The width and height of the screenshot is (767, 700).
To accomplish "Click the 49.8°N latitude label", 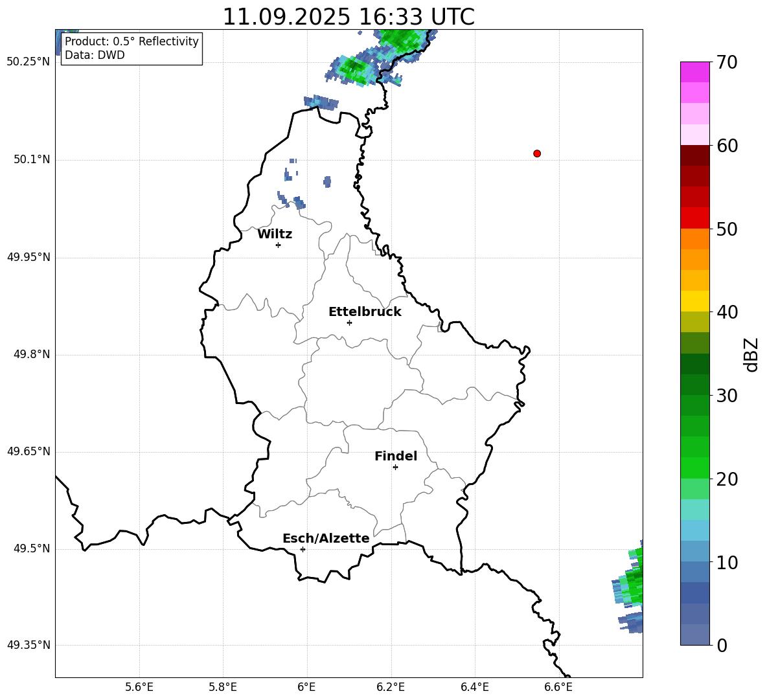I will pyautogui.click(x=32, y=354).
